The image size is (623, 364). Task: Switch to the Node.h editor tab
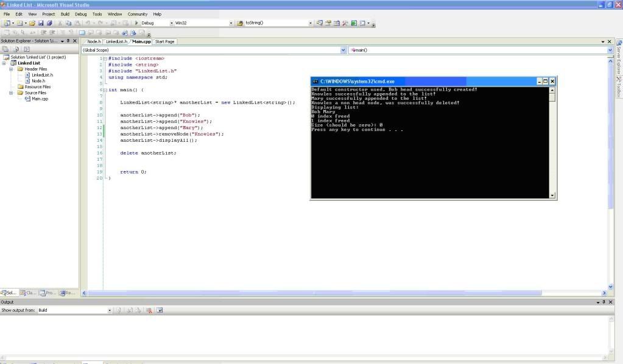tap(94, 41)
